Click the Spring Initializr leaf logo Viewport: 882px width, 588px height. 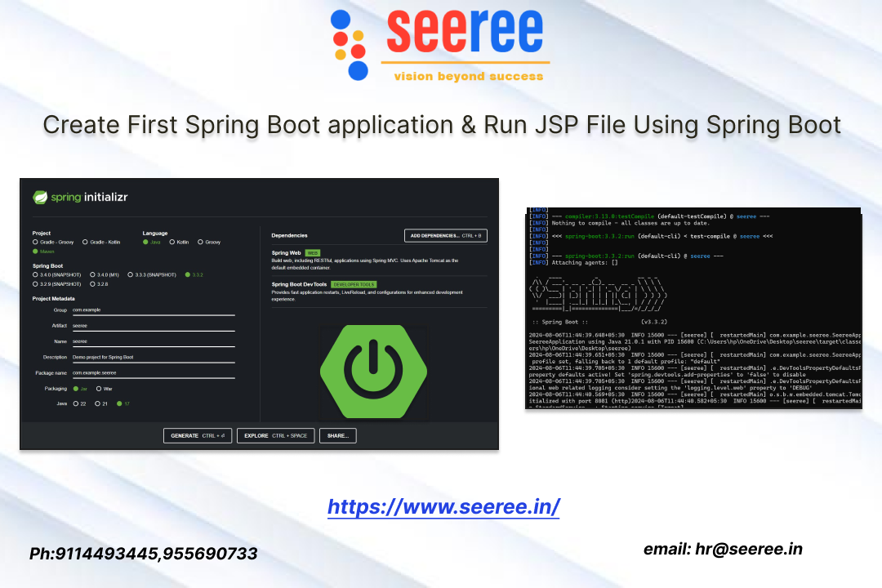coord(40,197)
